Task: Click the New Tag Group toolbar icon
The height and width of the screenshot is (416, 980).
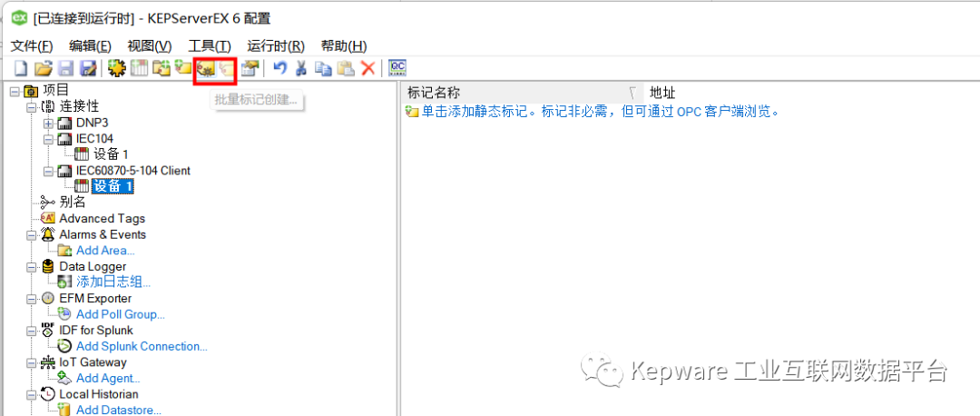Action: click(162, 68)
